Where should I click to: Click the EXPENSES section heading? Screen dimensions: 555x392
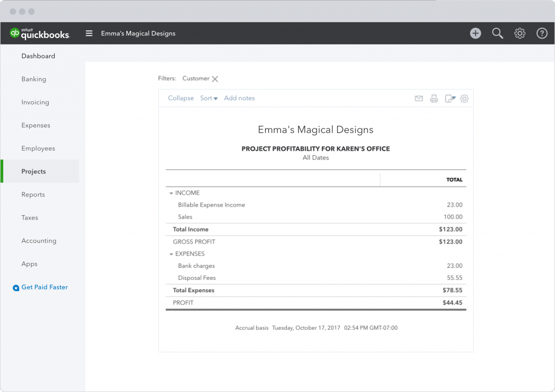tap(190, 254)
